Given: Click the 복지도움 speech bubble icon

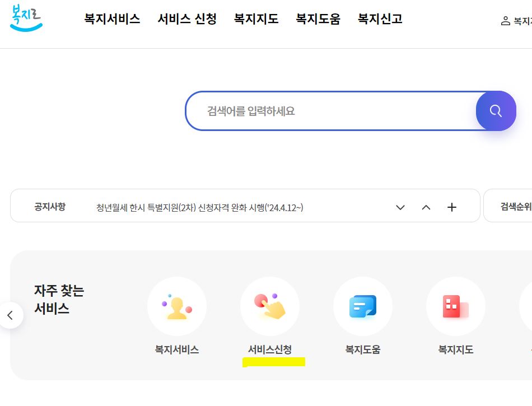Looking at the screenshot, I should point(363,306).
